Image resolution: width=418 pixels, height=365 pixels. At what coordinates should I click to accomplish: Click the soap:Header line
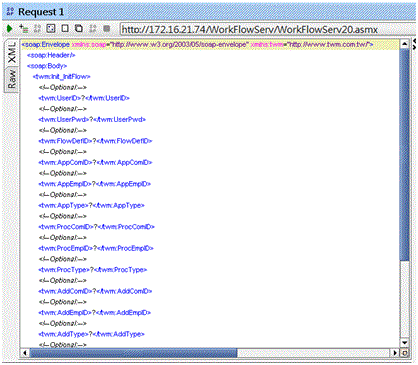pos(51,55)
